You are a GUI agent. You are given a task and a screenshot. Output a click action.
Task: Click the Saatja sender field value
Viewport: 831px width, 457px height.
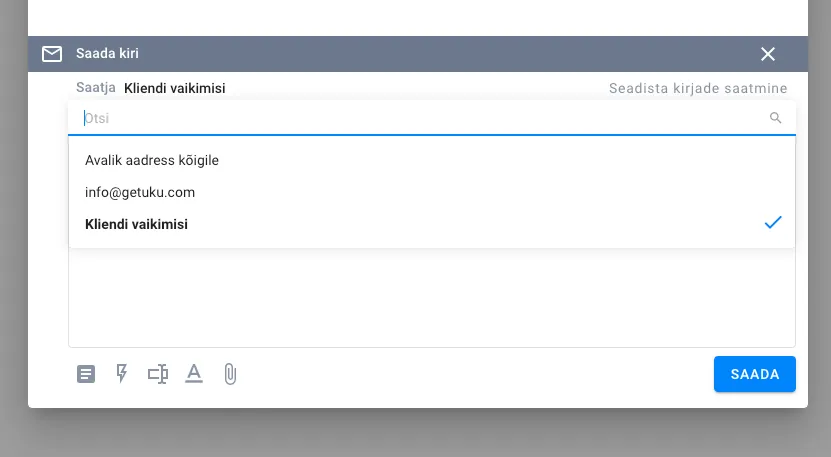click(174, 88)
